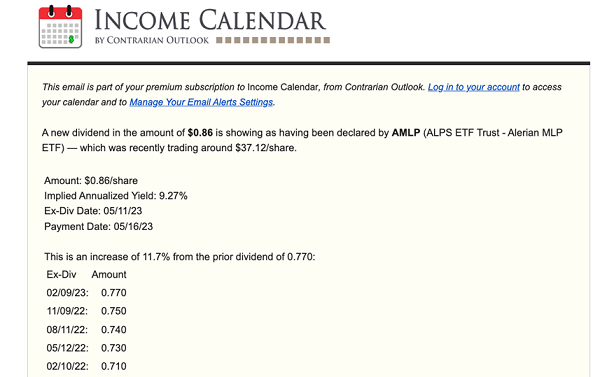The width and height of the screenshot is (600, 377).
Task: Select the 02/10/22 dividend row
Action: [86, 366]
